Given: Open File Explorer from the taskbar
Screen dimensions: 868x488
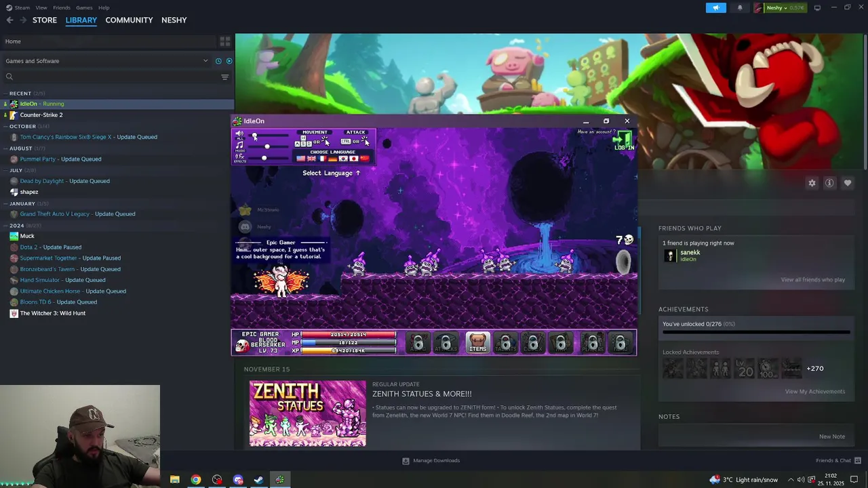Looking at the screenshot, I should tap(174, 480).
